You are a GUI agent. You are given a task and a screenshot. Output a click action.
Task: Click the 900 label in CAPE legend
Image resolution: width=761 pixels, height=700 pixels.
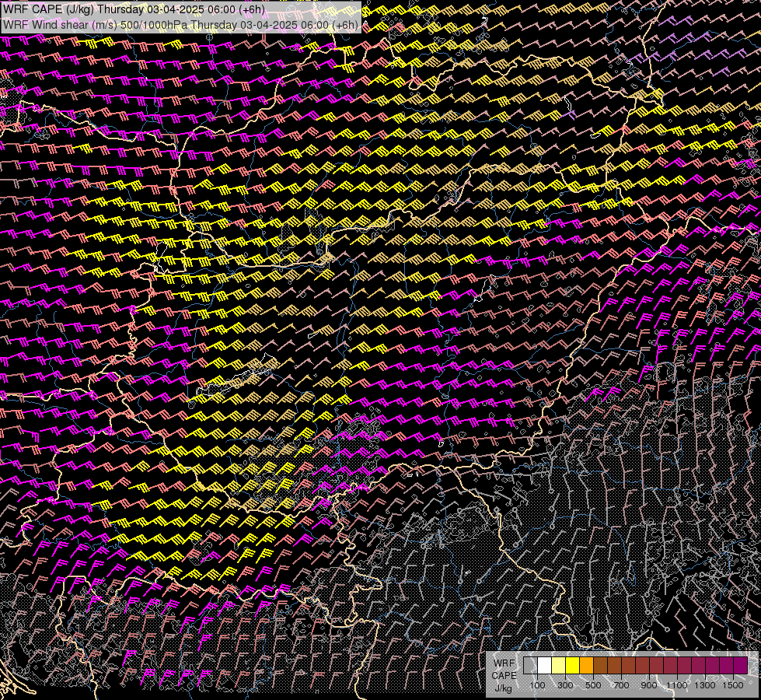click(649, 685)
